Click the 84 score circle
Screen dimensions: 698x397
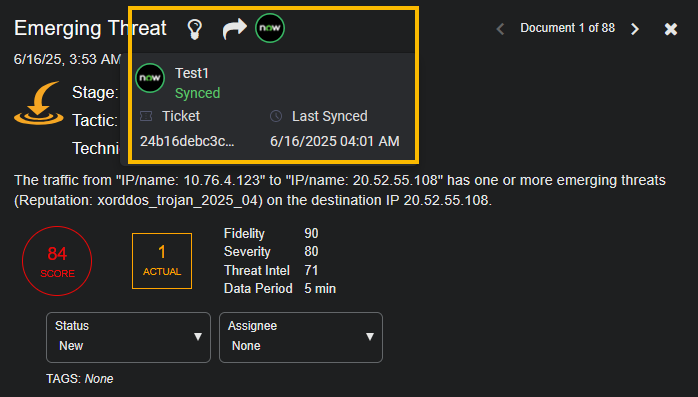click(x=57, y=261)
